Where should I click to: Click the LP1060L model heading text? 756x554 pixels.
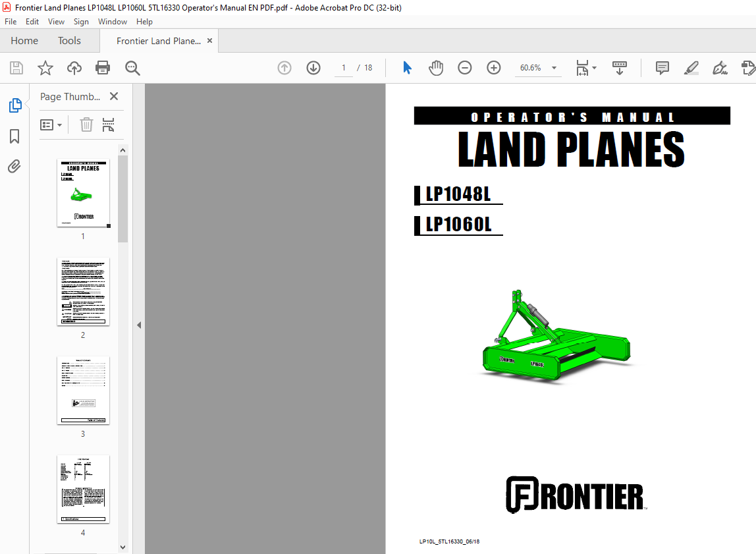(x=458, y=225)
